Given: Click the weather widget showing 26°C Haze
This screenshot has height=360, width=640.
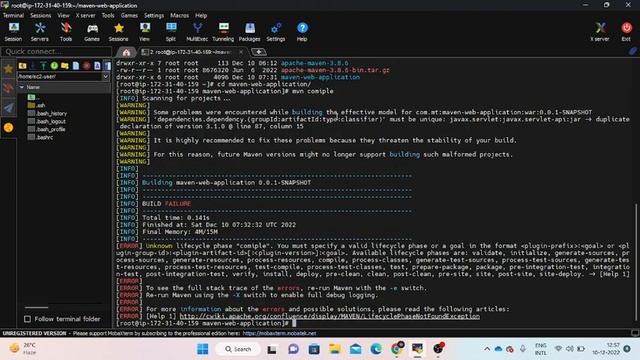Looking at the screenshot, I should click(23, 348).
